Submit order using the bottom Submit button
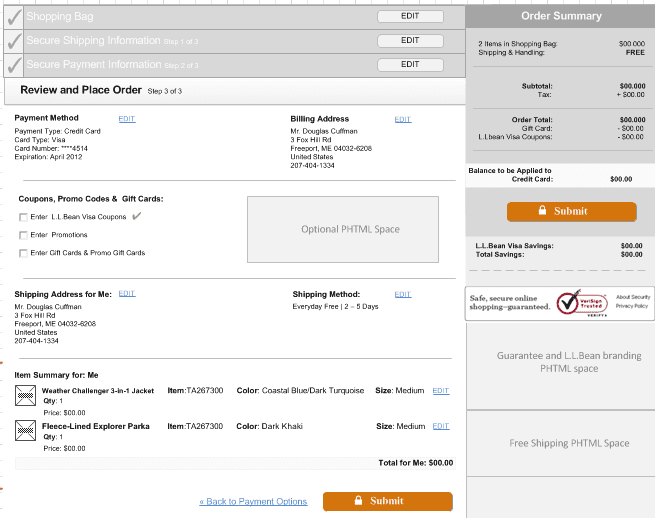The width and height of the screenshot is (655, 518). point(388,501)
